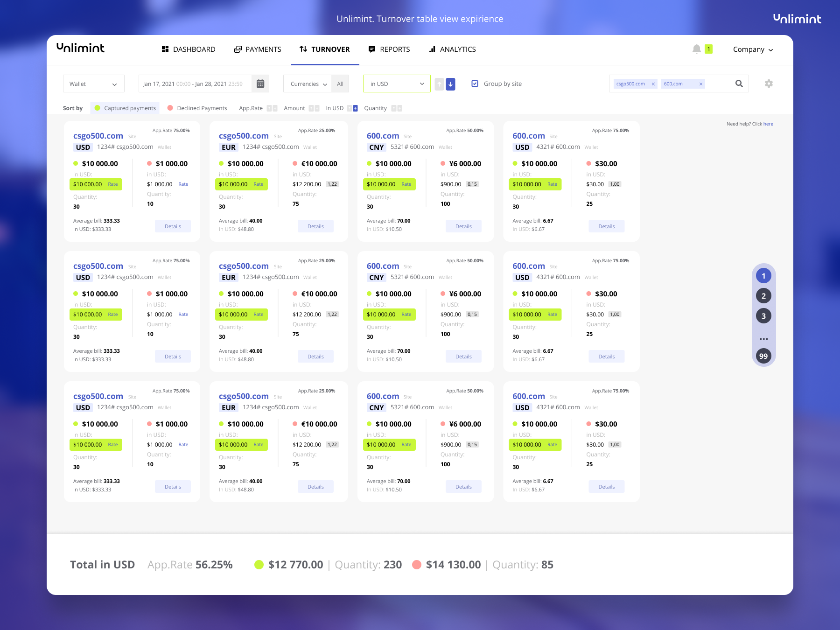Go to page 3 in pagination
Viewport: 840px width, 630px height.
click(763, 316)
